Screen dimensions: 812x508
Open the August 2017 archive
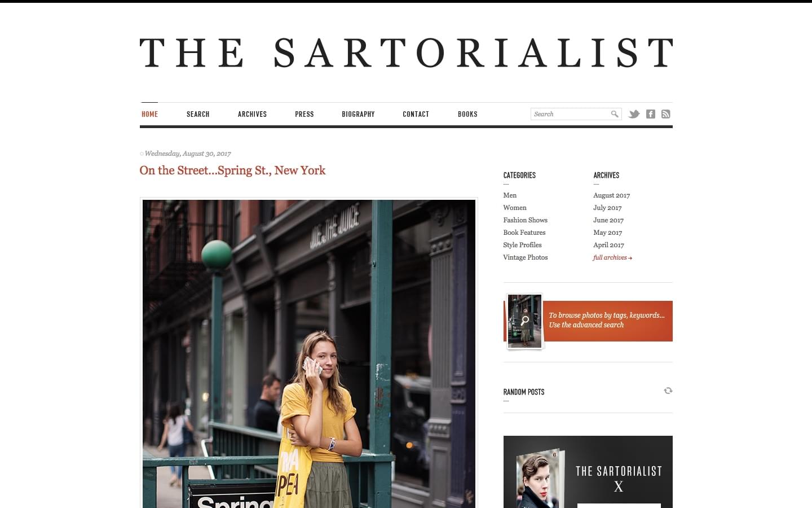click(611, 195)
